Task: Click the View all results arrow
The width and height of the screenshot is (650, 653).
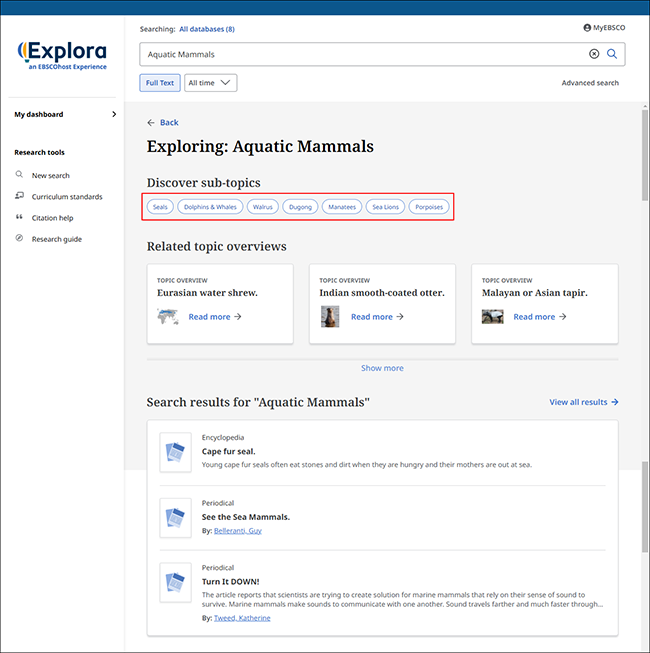Action: (x=615, y=402)
